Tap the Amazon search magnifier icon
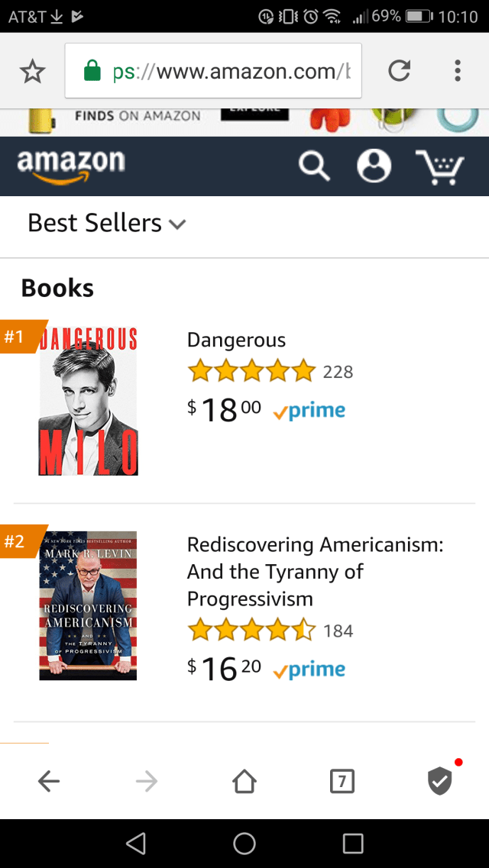The image size is (489, 868). [x=314, y=166]
